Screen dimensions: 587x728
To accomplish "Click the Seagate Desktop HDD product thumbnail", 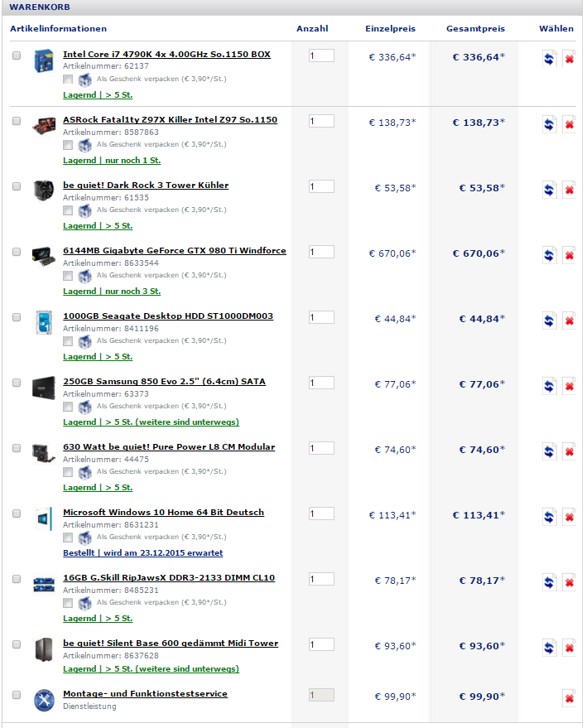I will (43, 321).
